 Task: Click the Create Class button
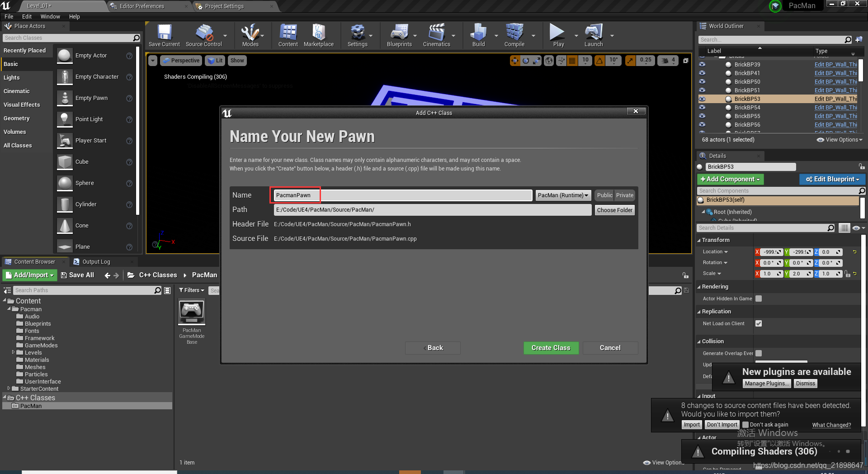[x=551, y=348]
